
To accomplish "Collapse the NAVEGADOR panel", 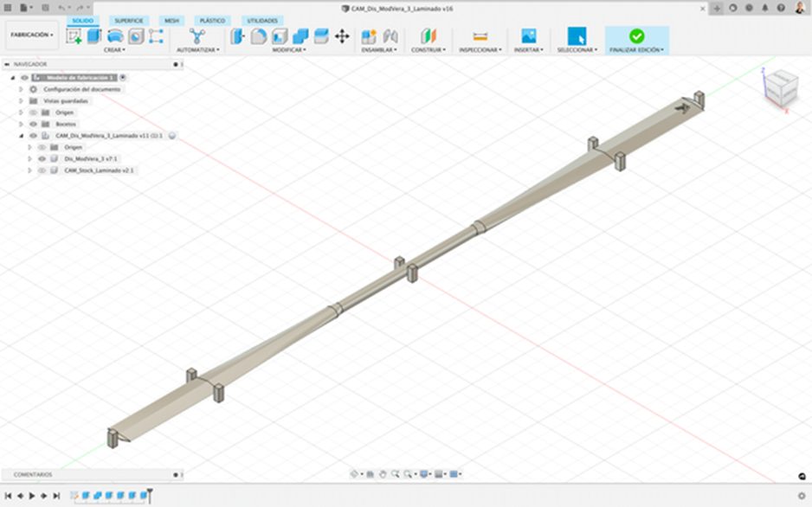I will 7,64.
